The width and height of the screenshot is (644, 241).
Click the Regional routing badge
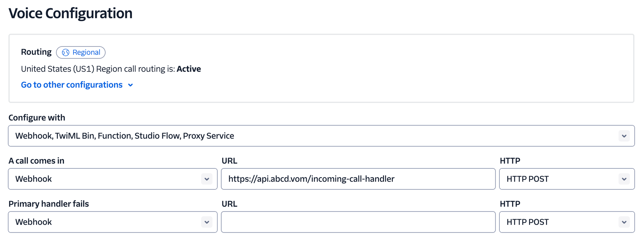coord(81,52)
